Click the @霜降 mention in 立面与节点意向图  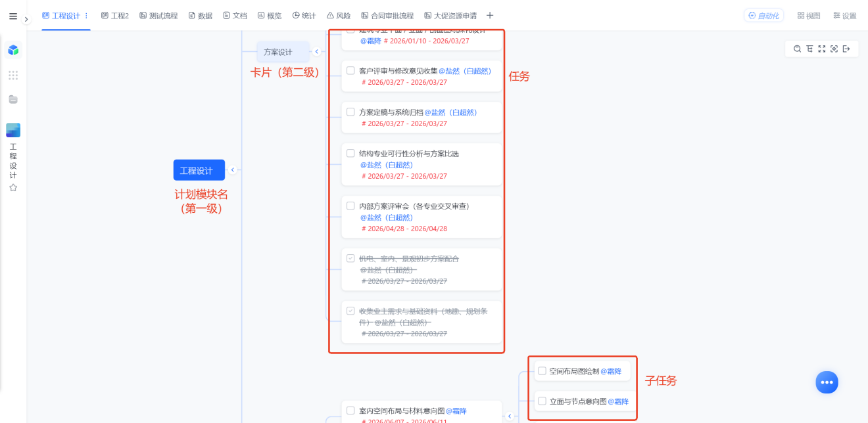point(618,401)
